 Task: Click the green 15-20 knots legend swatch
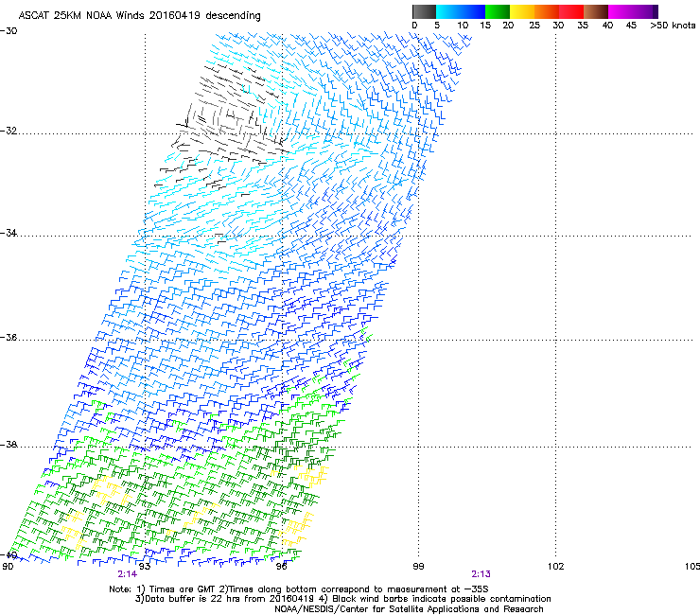tap(498, 11)
